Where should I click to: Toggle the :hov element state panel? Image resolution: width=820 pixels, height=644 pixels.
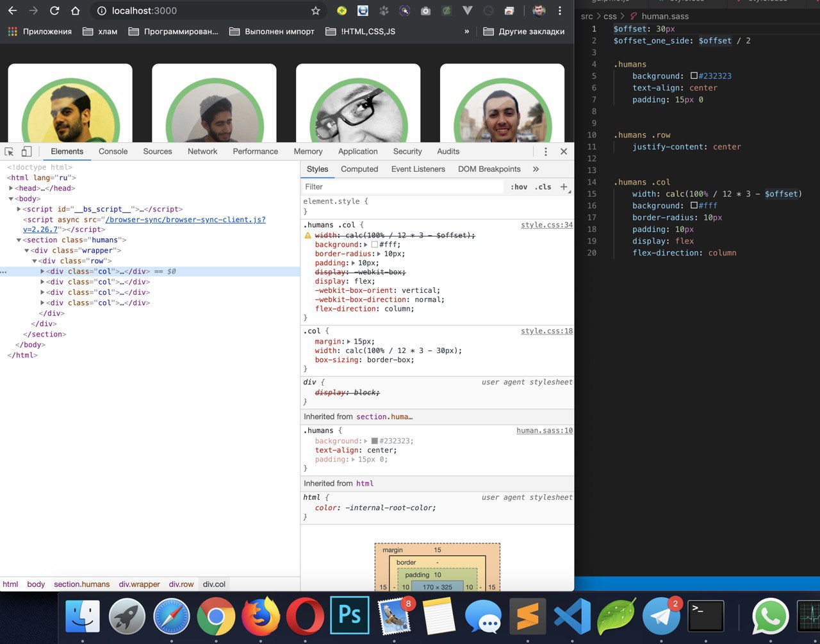click(519, 187)
